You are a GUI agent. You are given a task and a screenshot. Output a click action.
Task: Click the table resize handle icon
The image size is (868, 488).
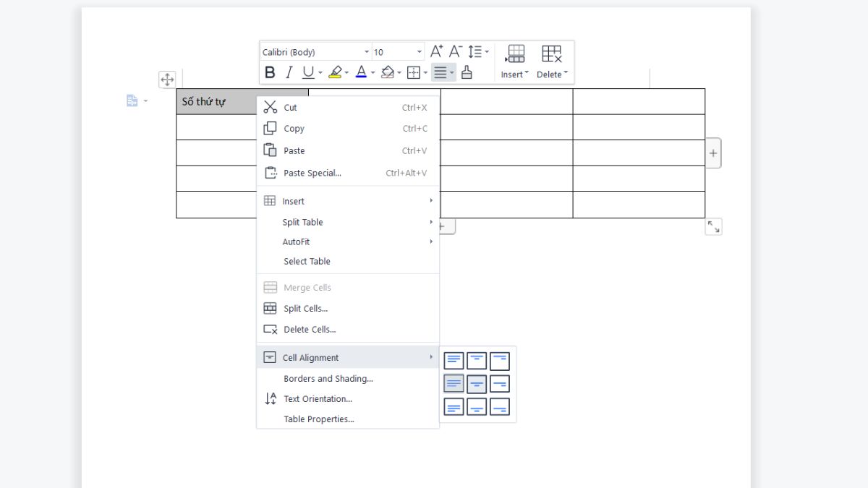point(713,227)
